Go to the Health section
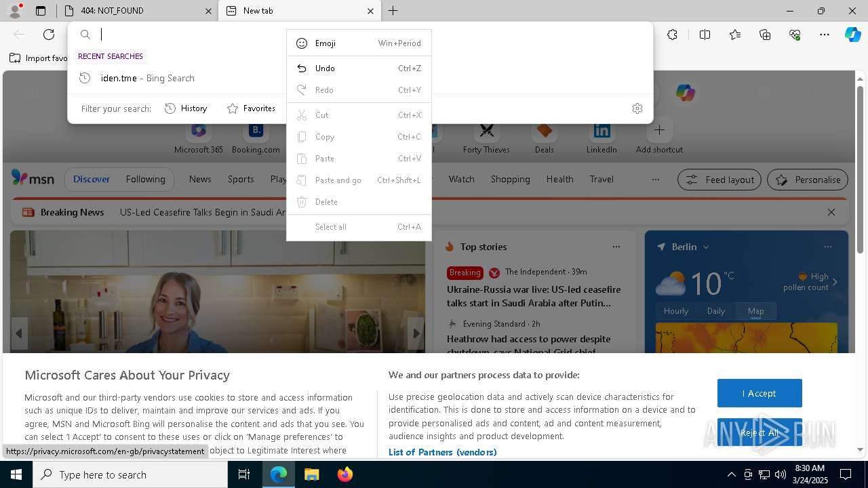The image size is (868, 488). (559, 179)
